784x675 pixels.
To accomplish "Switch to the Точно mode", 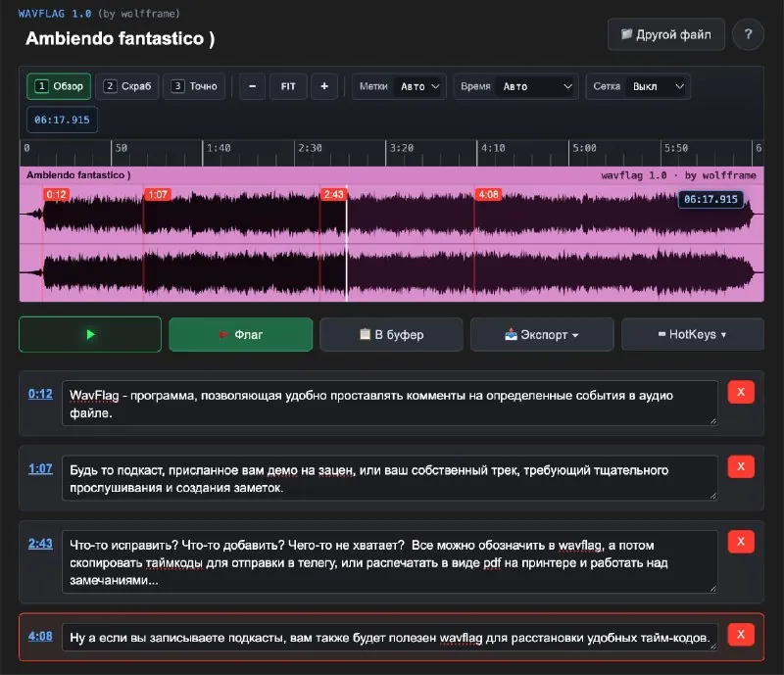I will (194, 86).
